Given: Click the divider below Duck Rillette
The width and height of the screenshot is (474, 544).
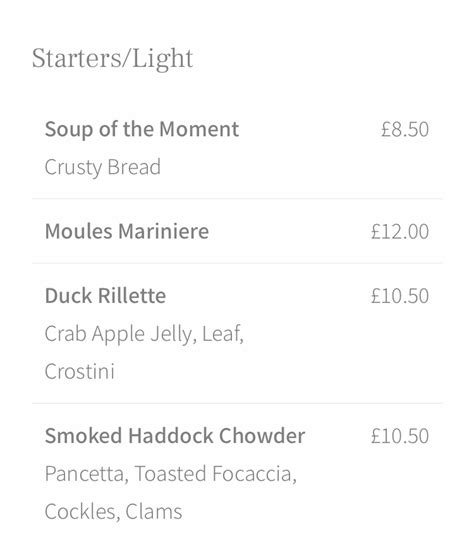Looking at the screenshot, I should tap(237, 403).
